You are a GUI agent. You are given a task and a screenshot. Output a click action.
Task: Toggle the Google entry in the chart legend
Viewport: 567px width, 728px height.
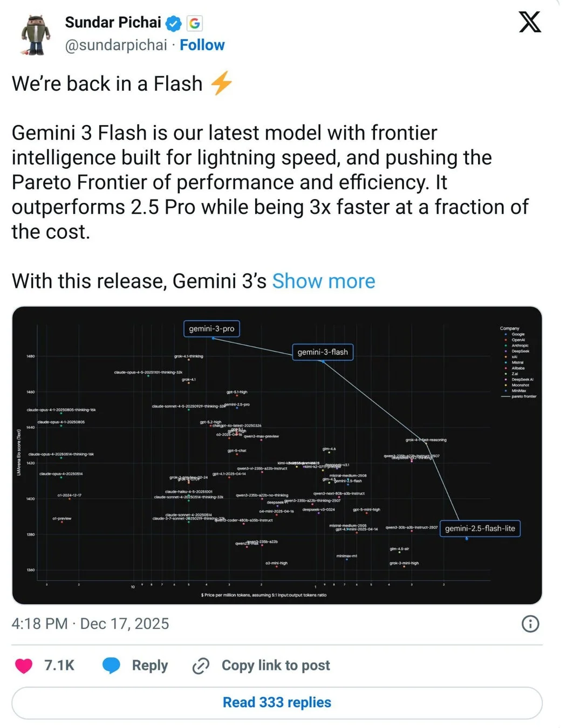point(517,334)
